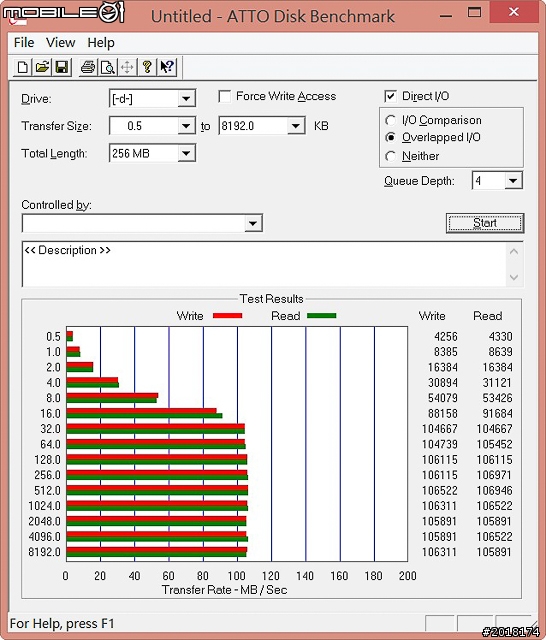Expand the Controlled by dropdown

[x=253, y=223]
